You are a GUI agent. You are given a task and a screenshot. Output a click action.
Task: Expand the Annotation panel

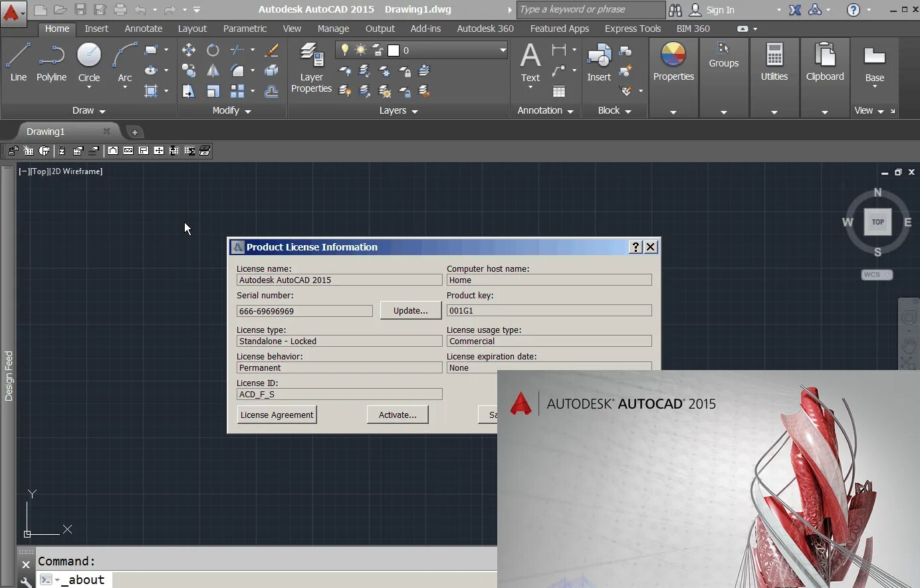pyautogui.click(x=545, y=110)
